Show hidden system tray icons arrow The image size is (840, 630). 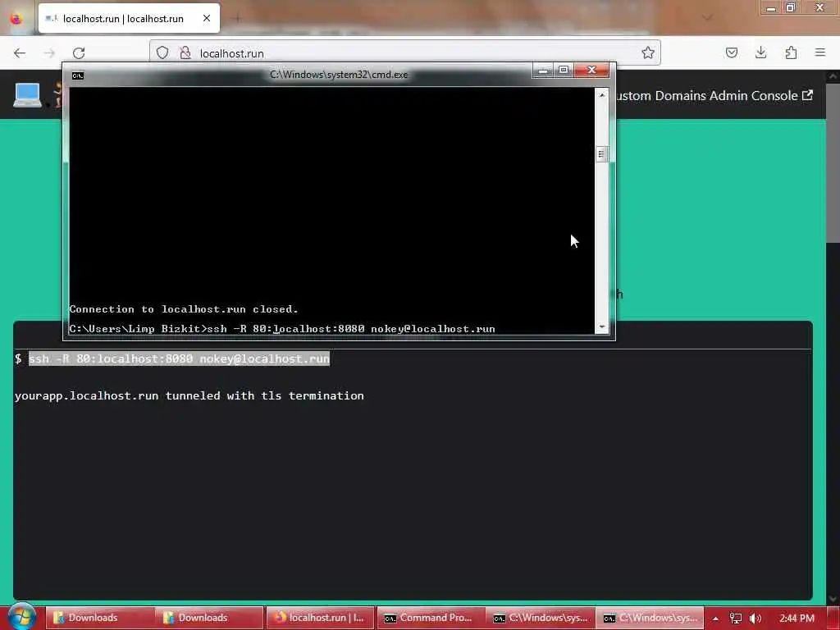click(715, 619)
